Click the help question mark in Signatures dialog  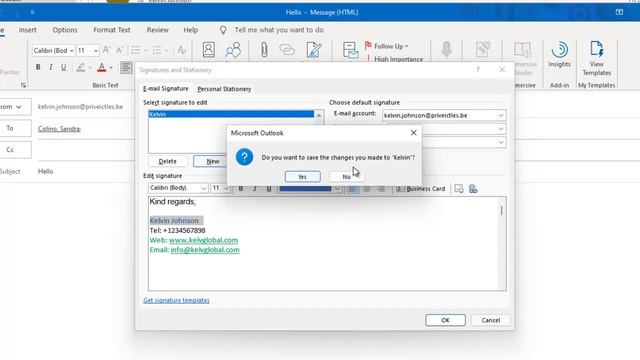point(478,70)
